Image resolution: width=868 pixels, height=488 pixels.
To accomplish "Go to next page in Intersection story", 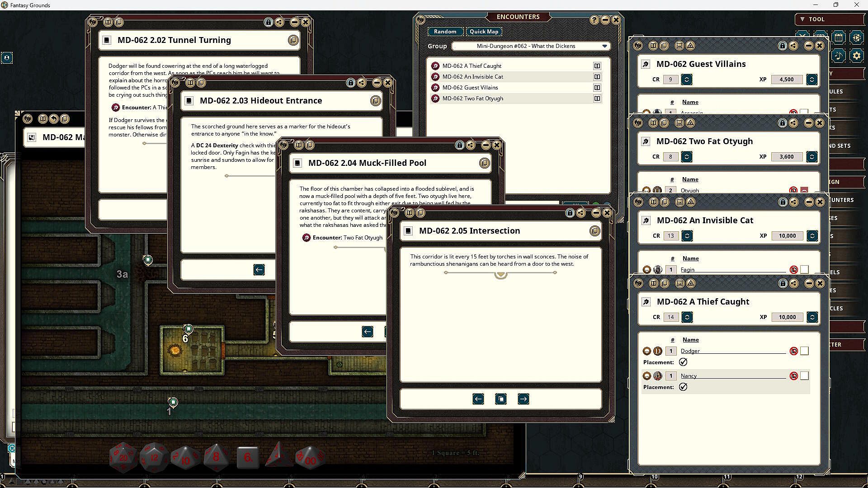I will pos(523,399).
